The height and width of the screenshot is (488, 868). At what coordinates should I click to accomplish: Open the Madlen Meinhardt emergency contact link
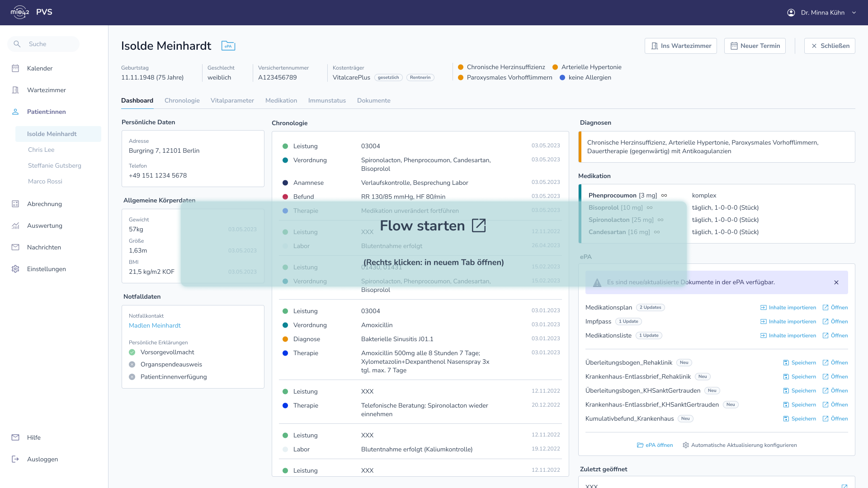point(155,325)
